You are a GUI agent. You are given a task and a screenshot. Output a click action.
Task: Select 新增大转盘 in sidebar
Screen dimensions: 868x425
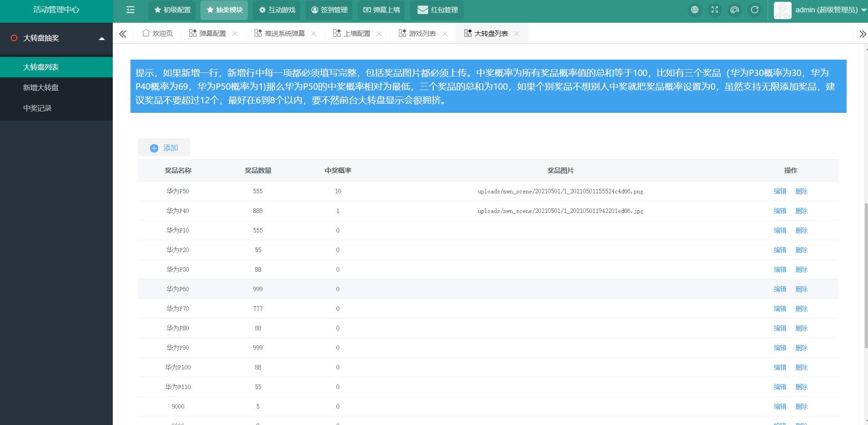(41, 88)
